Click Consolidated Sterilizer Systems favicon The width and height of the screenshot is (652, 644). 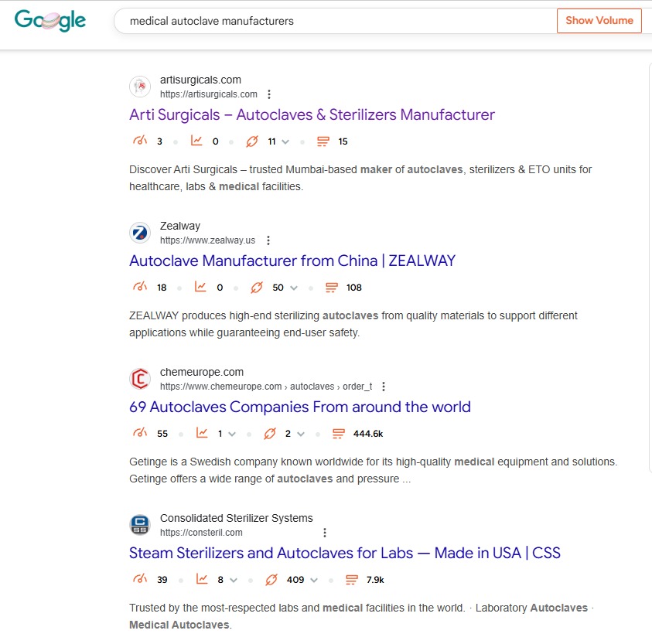pyautogui.click(x=140, y=525)
